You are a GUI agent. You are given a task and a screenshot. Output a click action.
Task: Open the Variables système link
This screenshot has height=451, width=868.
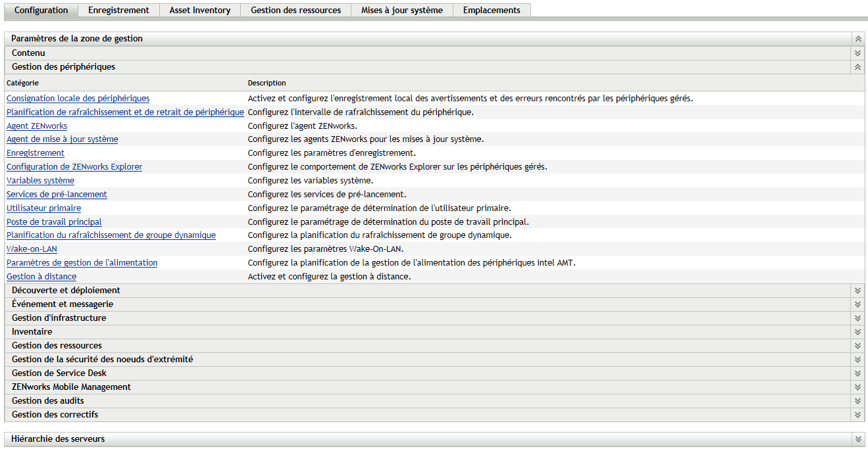coord(40,181)
